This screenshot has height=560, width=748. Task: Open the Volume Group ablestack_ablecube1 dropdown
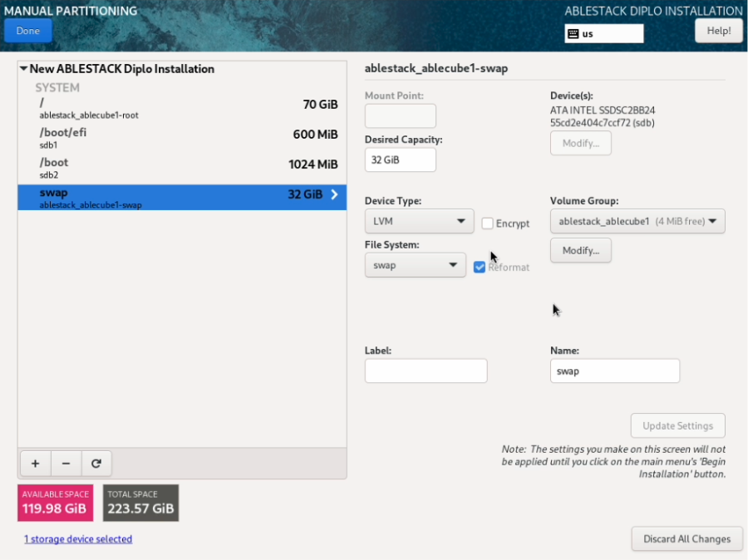(637, 222)
